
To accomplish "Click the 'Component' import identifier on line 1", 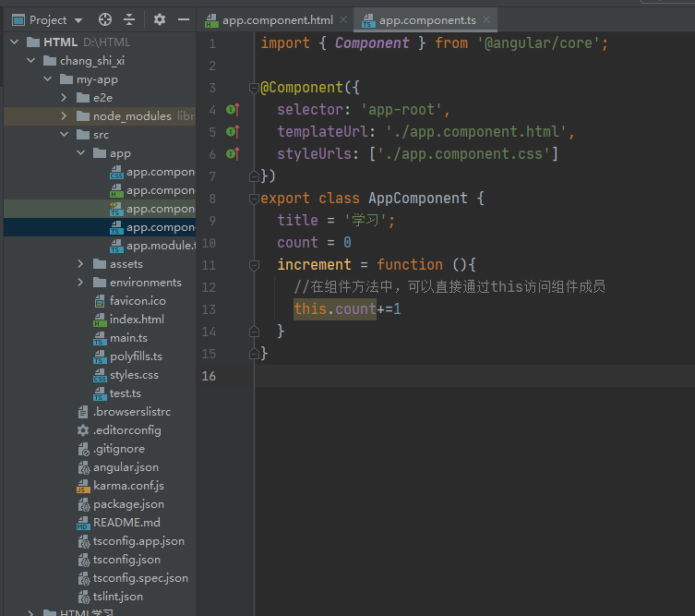I will click(372, 43).
